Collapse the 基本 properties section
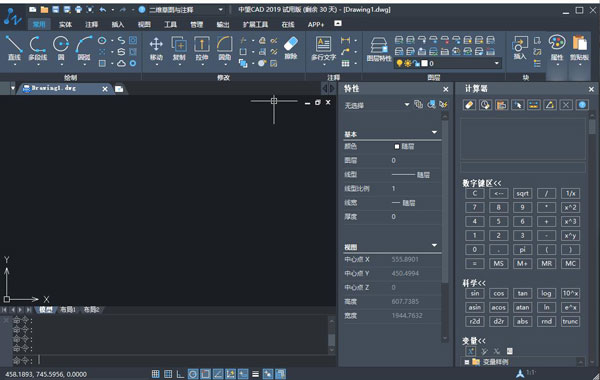600x380 pixels. point(434,132)
